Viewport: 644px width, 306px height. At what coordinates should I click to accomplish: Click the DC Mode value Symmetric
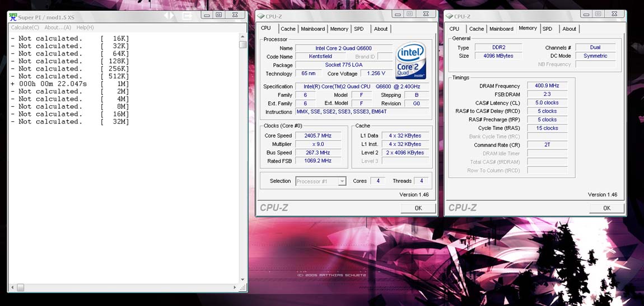[x=595, y=56]
